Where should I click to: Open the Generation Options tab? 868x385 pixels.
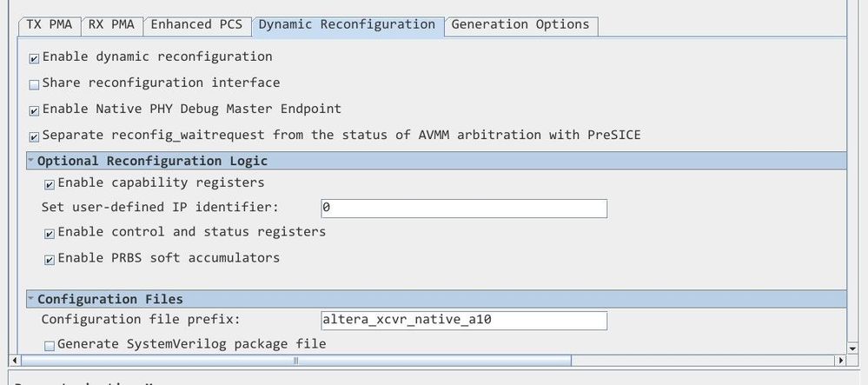tap(520, 24)
